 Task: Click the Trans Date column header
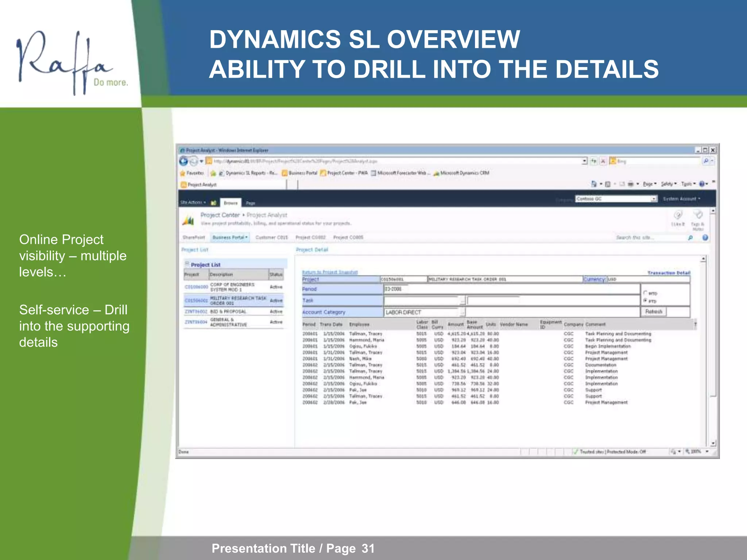pos(331,324)
